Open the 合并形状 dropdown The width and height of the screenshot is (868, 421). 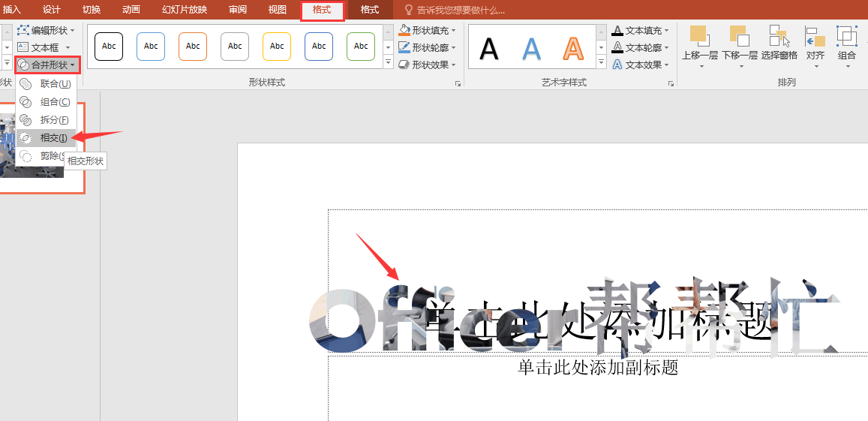pyautogui.click(x=47, y=65)
